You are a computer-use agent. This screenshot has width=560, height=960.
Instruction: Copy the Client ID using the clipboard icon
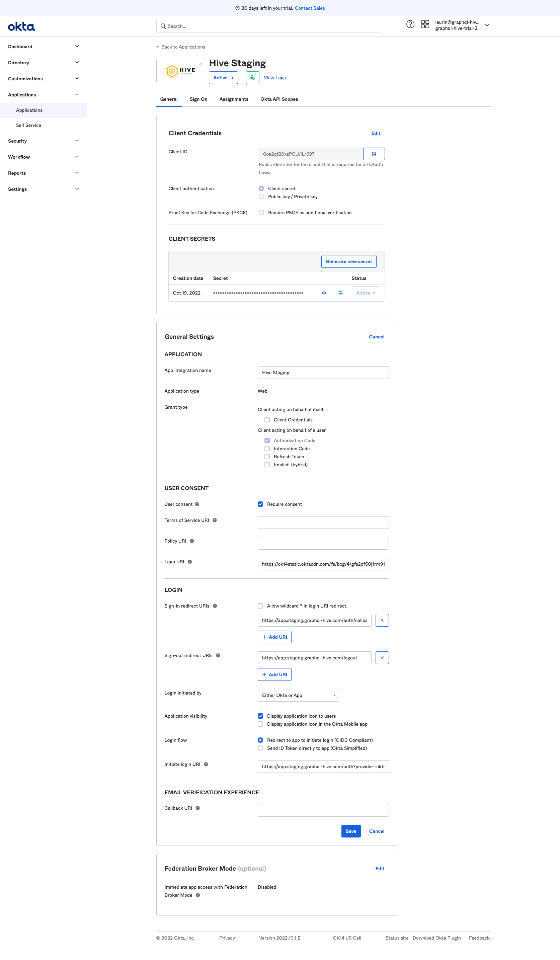click(x=374, y=154)
